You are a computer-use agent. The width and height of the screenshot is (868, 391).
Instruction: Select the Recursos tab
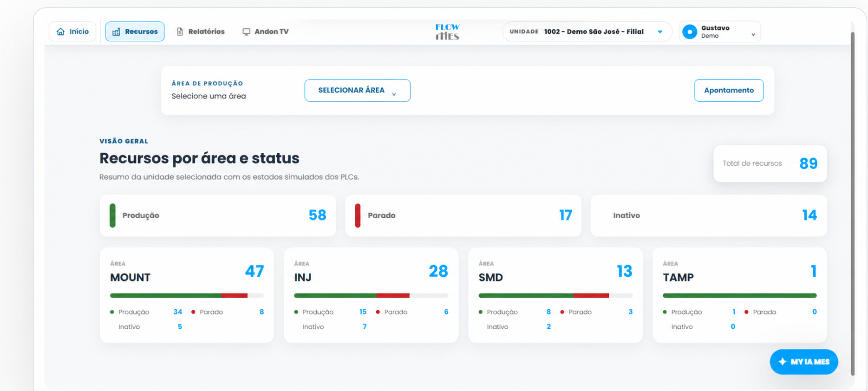[x=135, y=32]
